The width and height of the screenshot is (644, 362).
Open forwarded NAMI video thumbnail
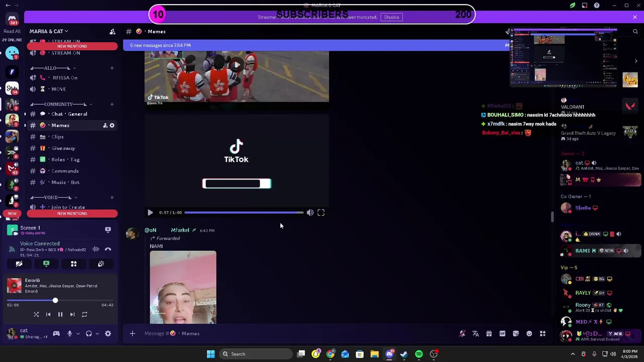pos(183,287)
